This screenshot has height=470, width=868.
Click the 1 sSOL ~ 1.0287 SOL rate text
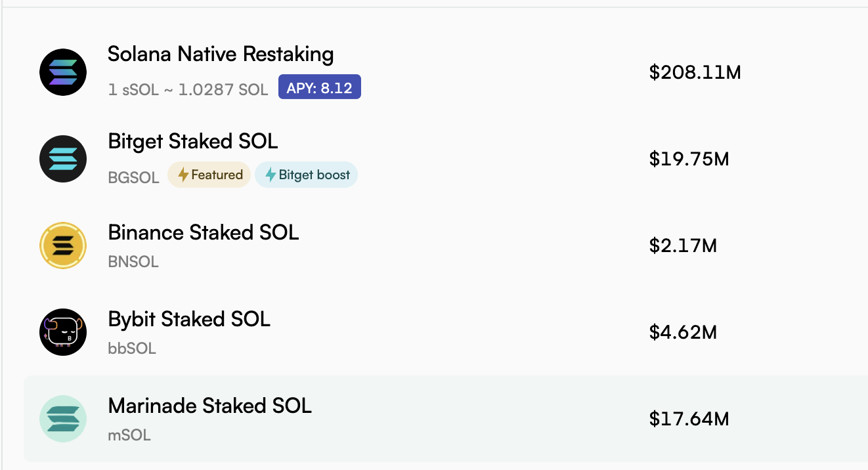pos(188,89)
